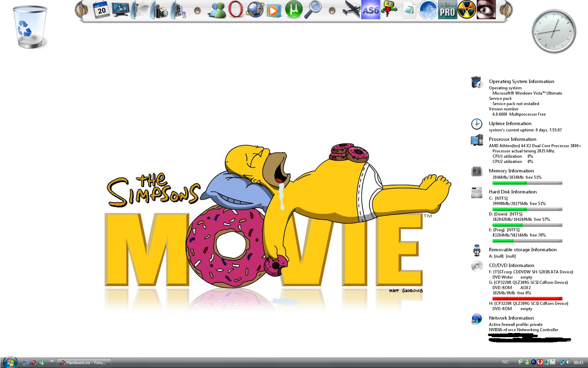Open the documents stack folder in the dock
The width and height of the screenshot is (588, 368).
click(x=140, y=9)
